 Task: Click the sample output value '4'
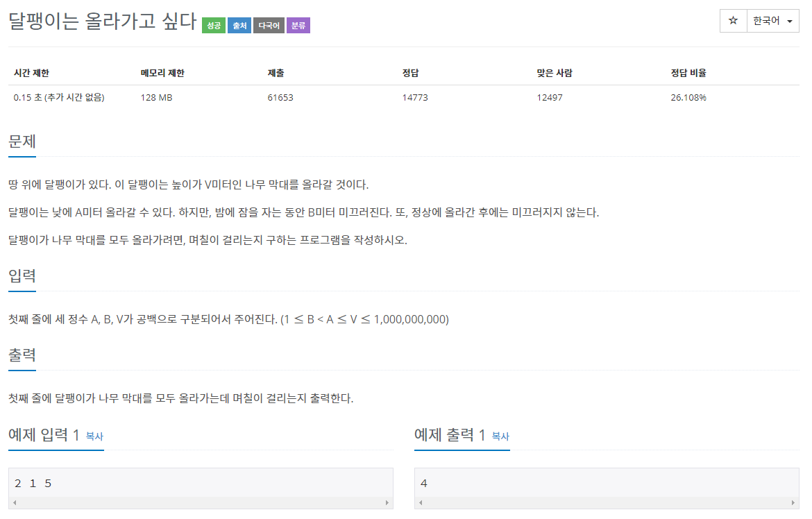[x=423, y=483]
